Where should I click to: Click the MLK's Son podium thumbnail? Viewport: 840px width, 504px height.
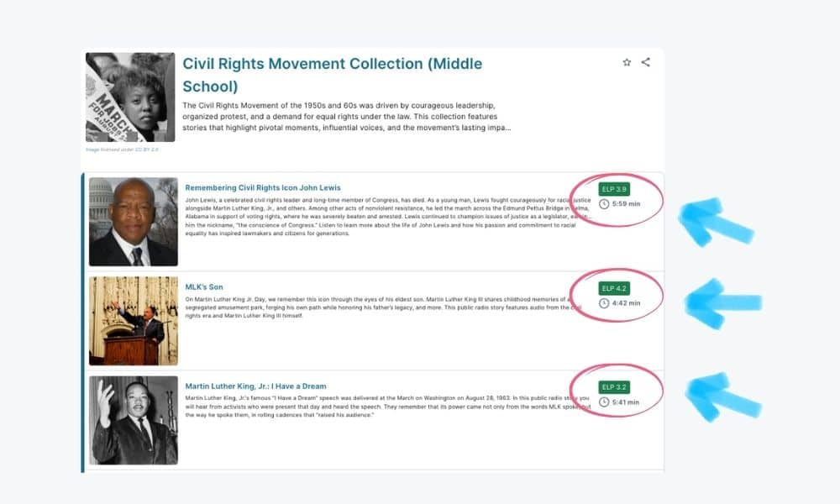134,321
